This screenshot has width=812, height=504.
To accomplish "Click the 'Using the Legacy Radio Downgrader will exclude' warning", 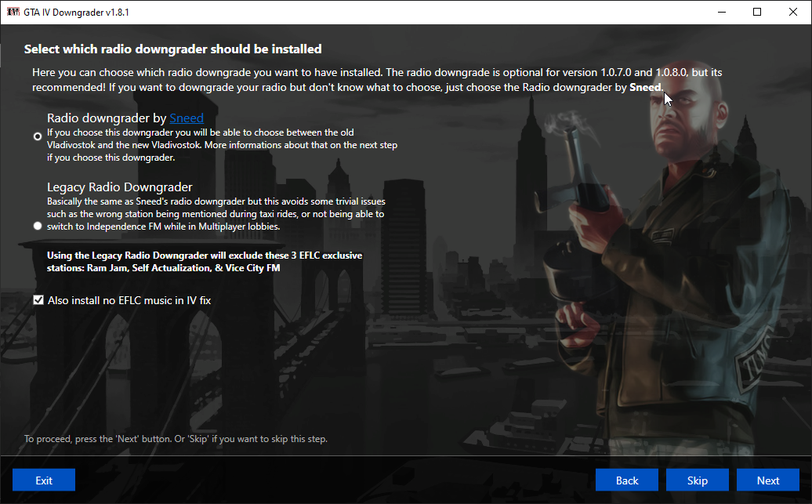I will click(205, 262).
